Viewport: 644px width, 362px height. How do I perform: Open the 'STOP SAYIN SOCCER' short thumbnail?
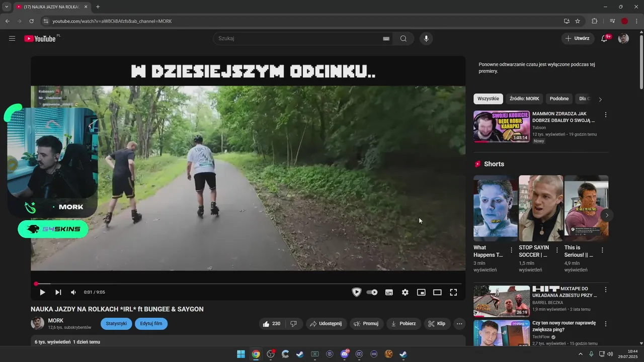[x=541, y=208]
